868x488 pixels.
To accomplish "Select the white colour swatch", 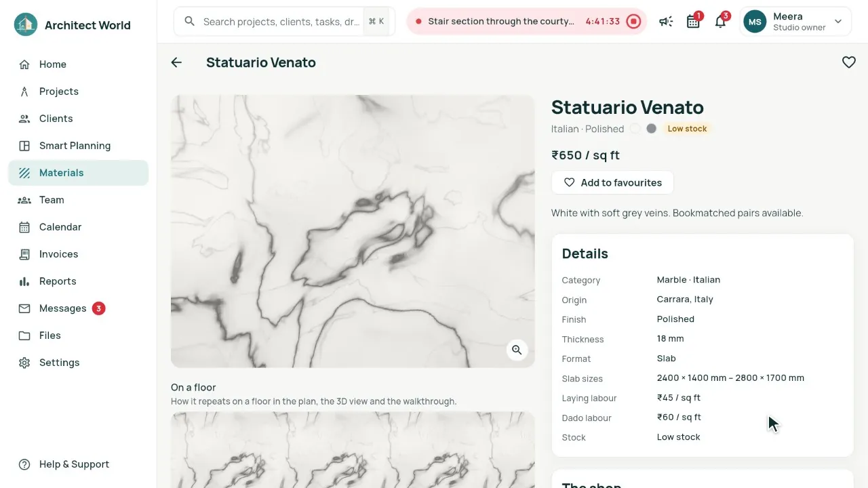I will (x=635, y=128).
